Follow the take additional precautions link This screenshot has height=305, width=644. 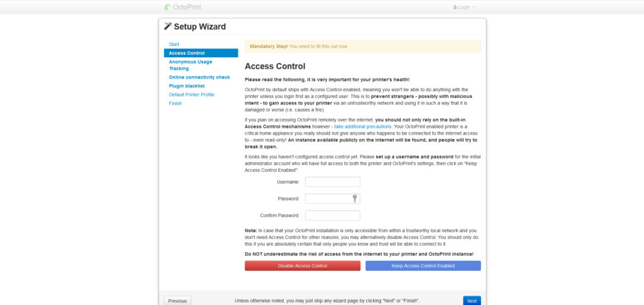point(363,126)
